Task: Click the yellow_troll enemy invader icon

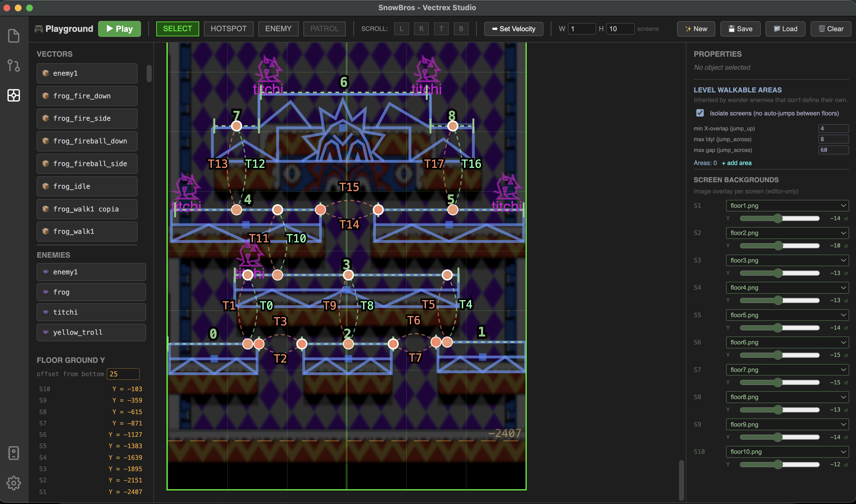Action: 46,332
